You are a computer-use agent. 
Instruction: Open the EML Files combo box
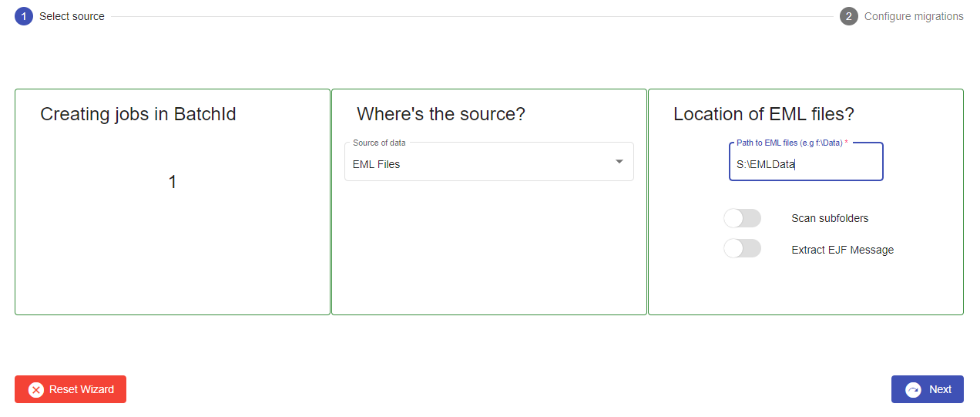pyautogui.click(x=478, y=164)
